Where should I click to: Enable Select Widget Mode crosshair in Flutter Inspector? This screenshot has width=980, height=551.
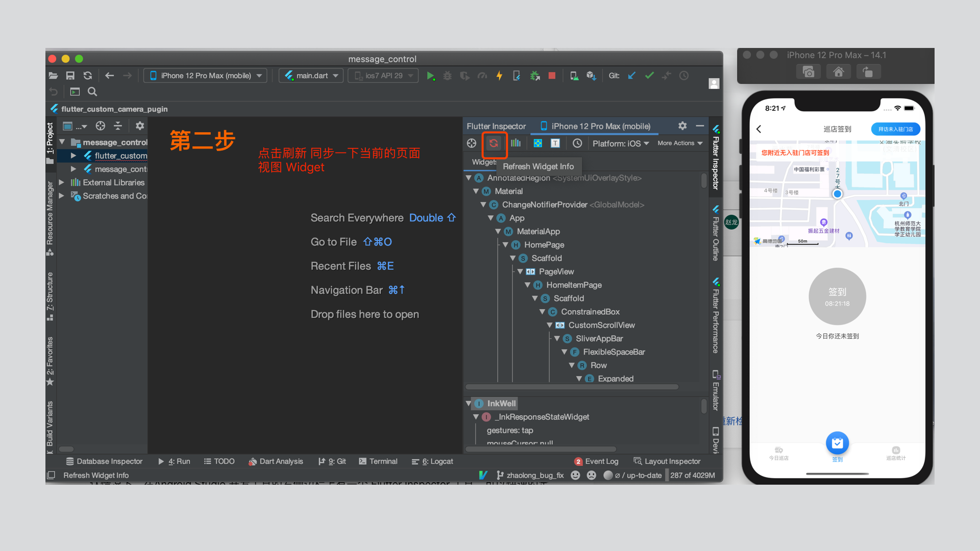tap(471, 143)
